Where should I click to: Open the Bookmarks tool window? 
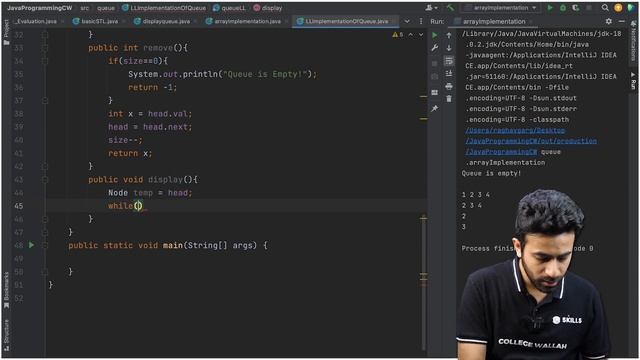6,291
